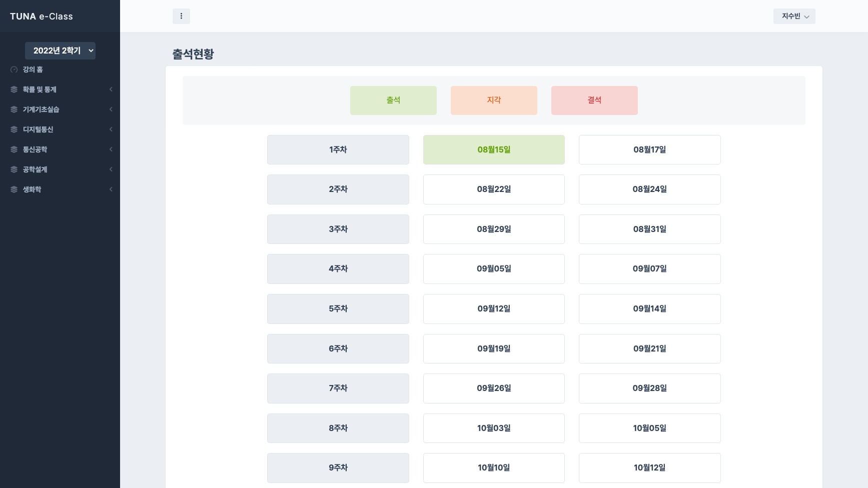Select the 09월05일 attendance cell
868x488 pixels.
click(x=494, y=269)
